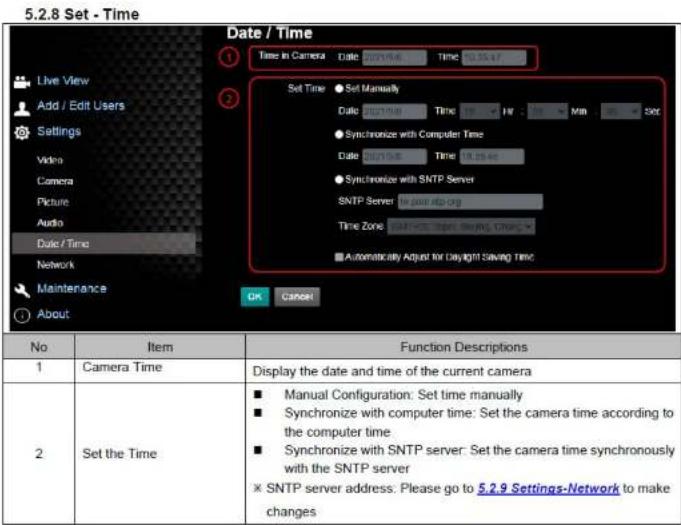Select Picture settings submenu item
Screen dimensions: 681x525
pos(53,202)
